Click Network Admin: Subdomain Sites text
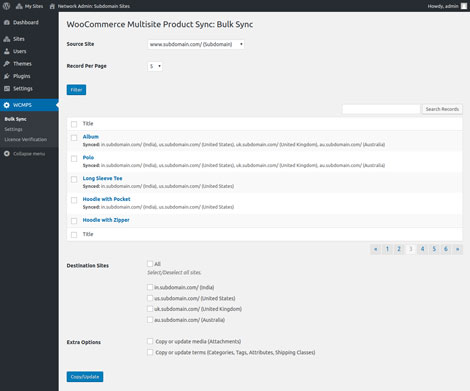 point(94,6)
